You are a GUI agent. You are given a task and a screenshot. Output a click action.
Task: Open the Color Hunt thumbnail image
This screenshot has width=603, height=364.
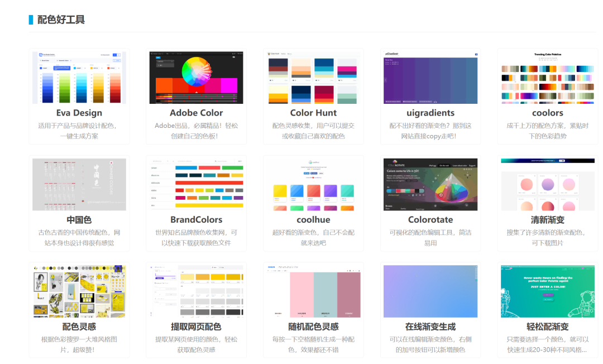pyautogui.click(x=313, y=78)
